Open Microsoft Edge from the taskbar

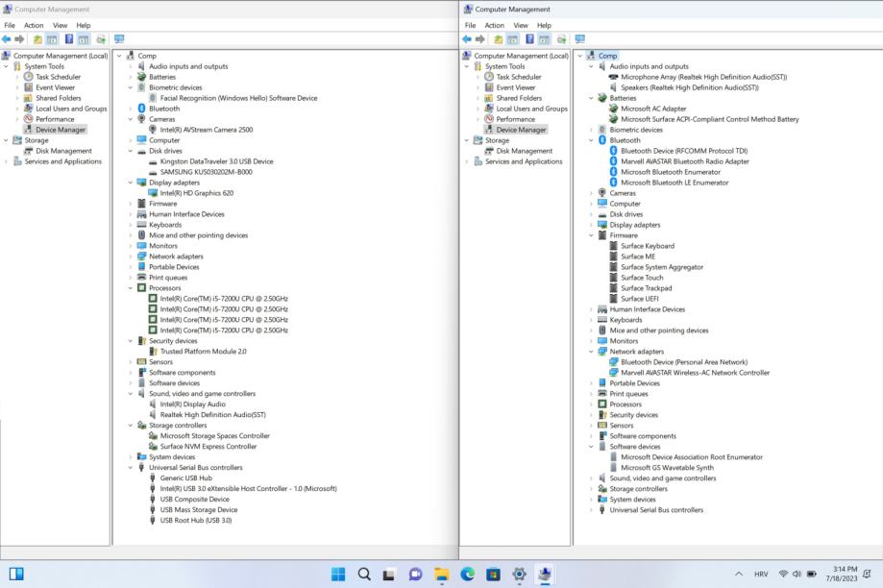coord(468,575)
